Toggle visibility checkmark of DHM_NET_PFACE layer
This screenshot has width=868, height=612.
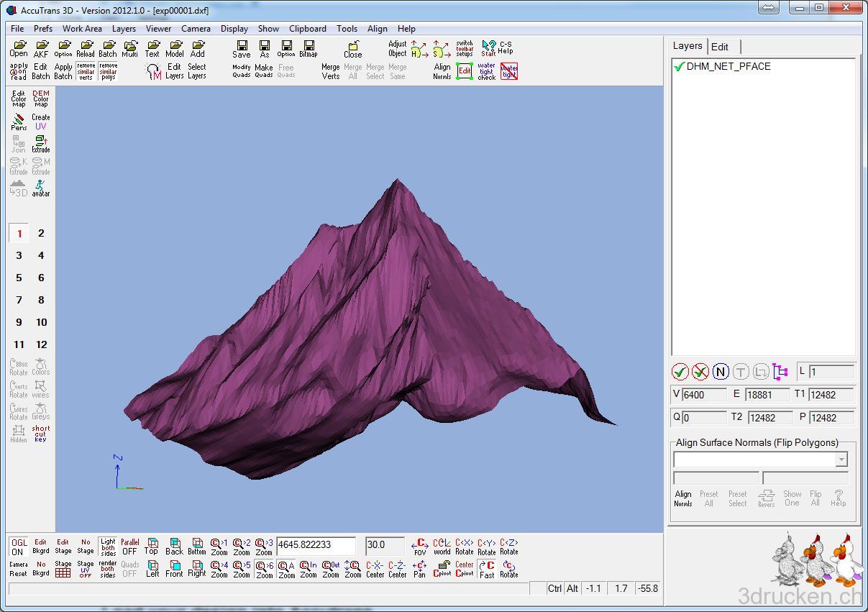(x=679, y=66)
